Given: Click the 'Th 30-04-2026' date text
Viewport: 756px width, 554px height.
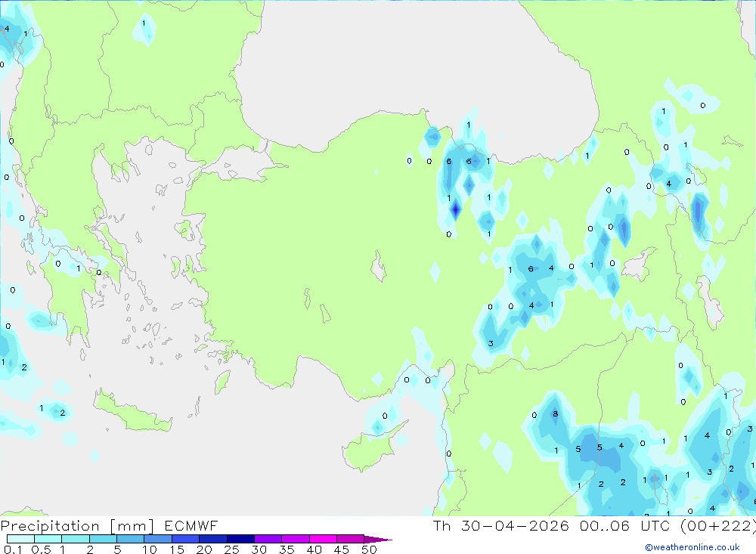Looking at the screenshot, I should click(x=500, y=525).
